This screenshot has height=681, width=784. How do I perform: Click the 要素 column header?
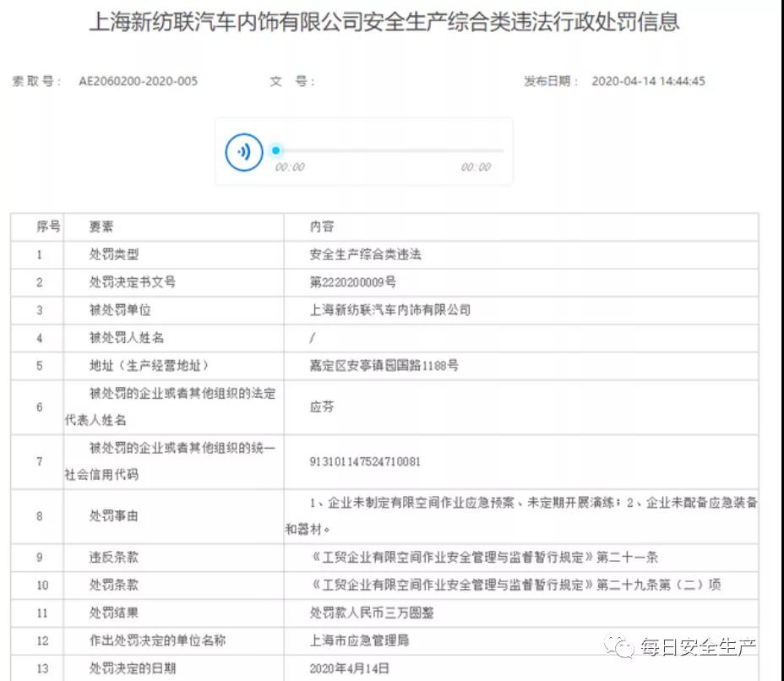(101, 226)
